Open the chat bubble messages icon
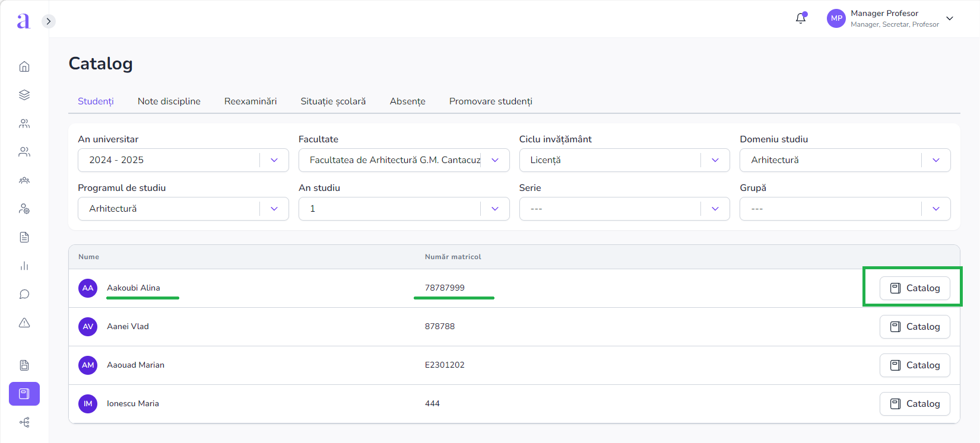The height and width of the screenshot is (443, 980). (24, 294)
